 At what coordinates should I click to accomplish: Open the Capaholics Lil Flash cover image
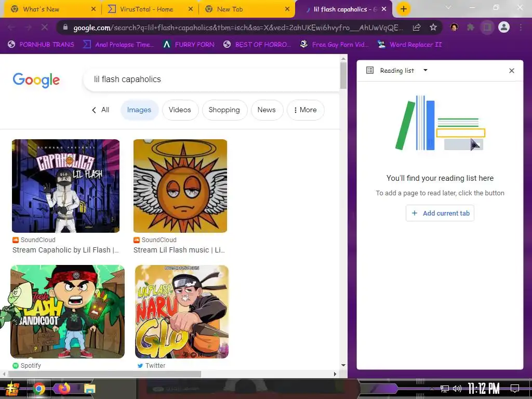click(x=66, y=186)
